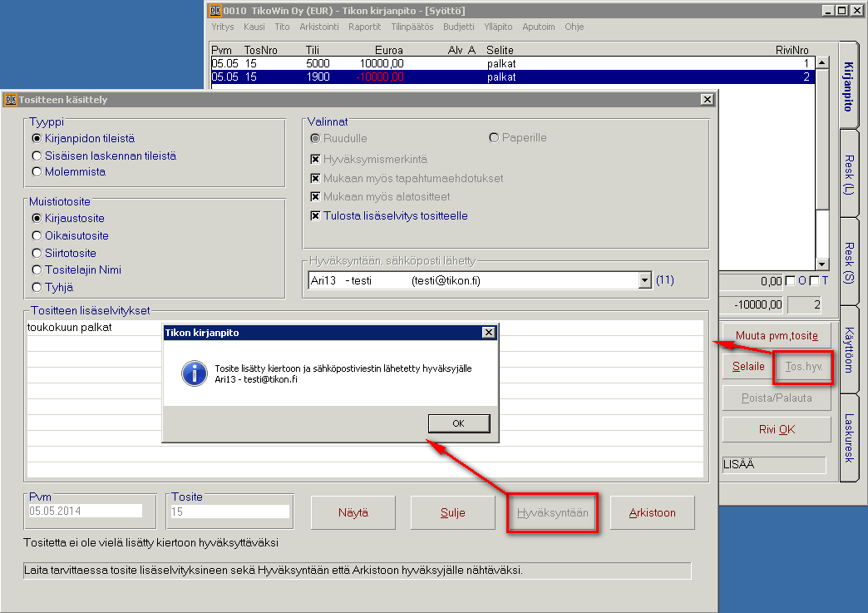Viewport: 868px width, 613px height.
Task: Click the Arkistoon button
Action: tap(652, 512)
